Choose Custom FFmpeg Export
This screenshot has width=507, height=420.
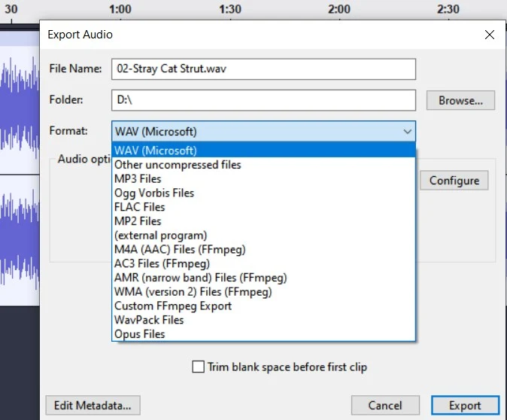coord(263,306)
